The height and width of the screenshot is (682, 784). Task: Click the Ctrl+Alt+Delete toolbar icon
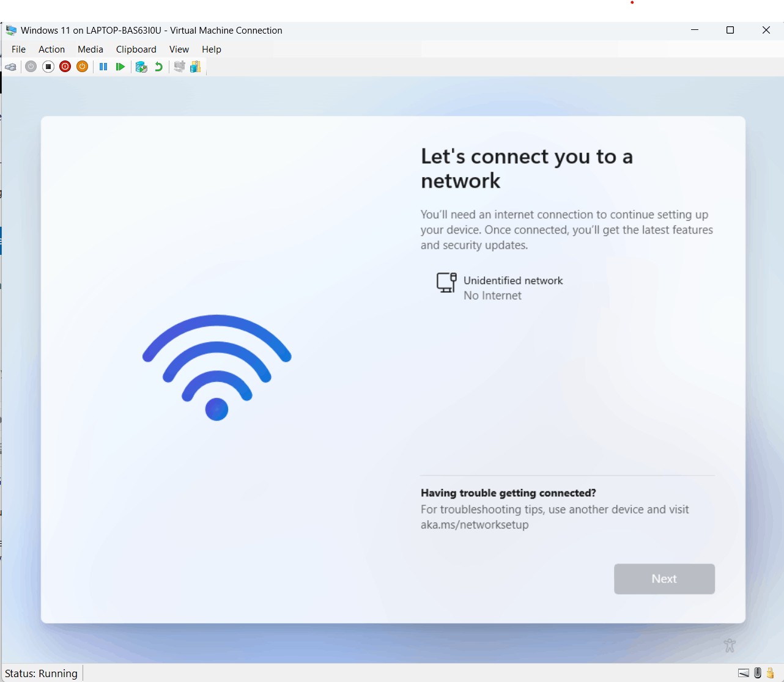tap(11, 67)
